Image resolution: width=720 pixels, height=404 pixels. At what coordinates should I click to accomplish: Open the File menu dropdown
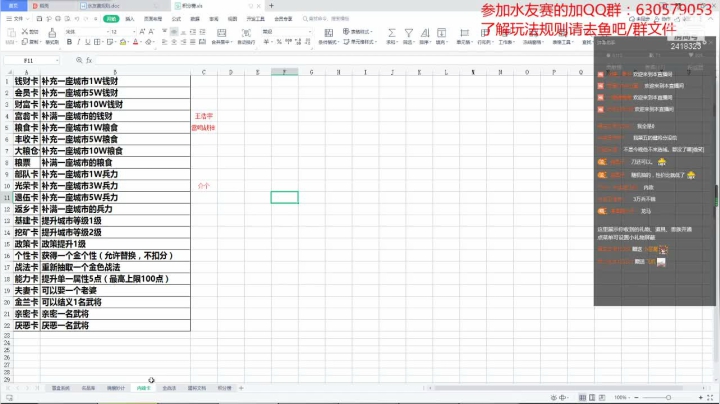[18, 19]
